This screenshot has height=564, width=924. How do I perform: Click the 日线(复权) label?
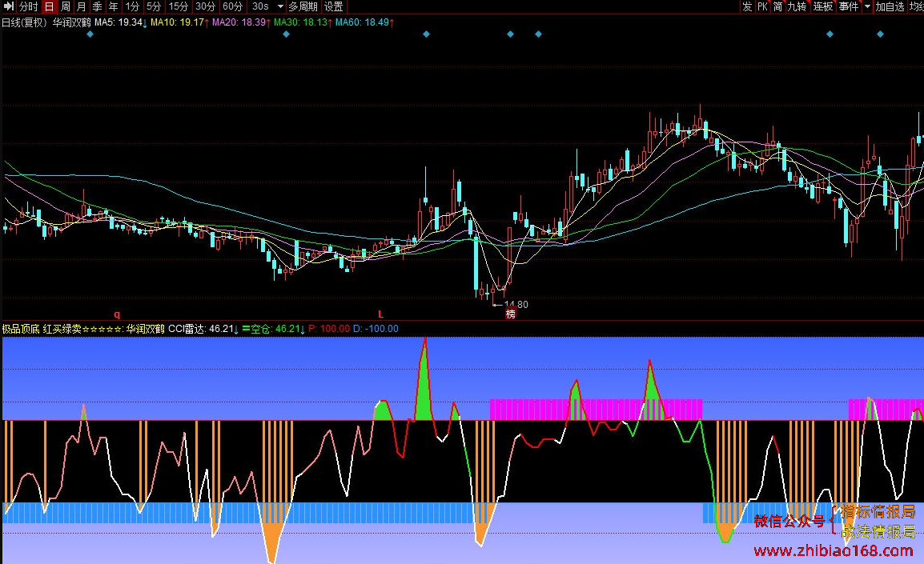tap(25, 22)
